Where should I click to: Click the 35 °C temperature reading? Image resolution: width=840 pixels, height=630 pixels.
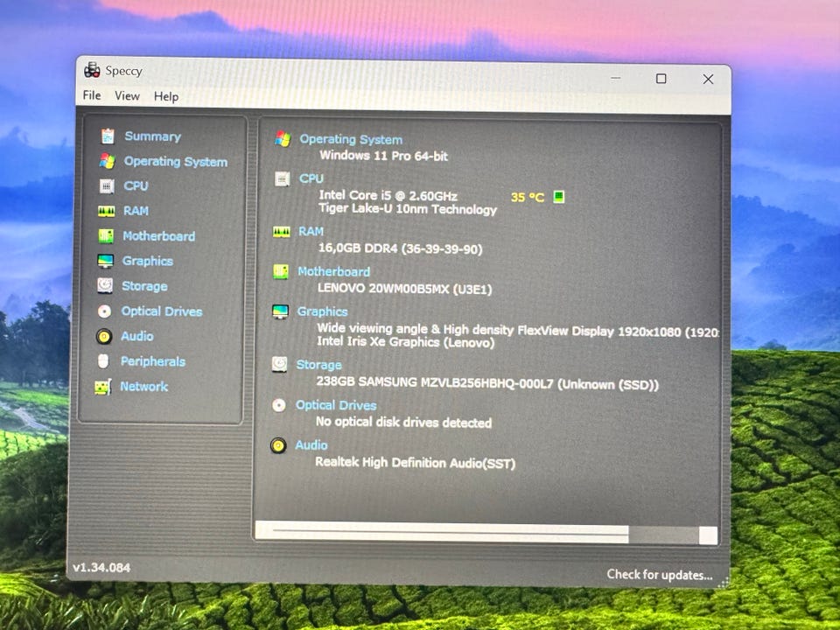(528, 197)
